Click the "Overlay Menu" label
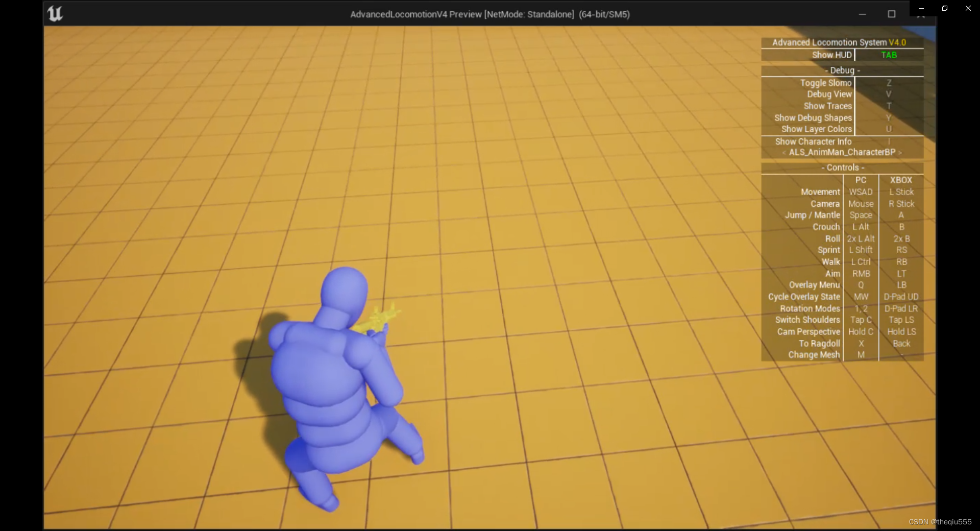This screenshot has height=531, width=980. pos(814,285)
